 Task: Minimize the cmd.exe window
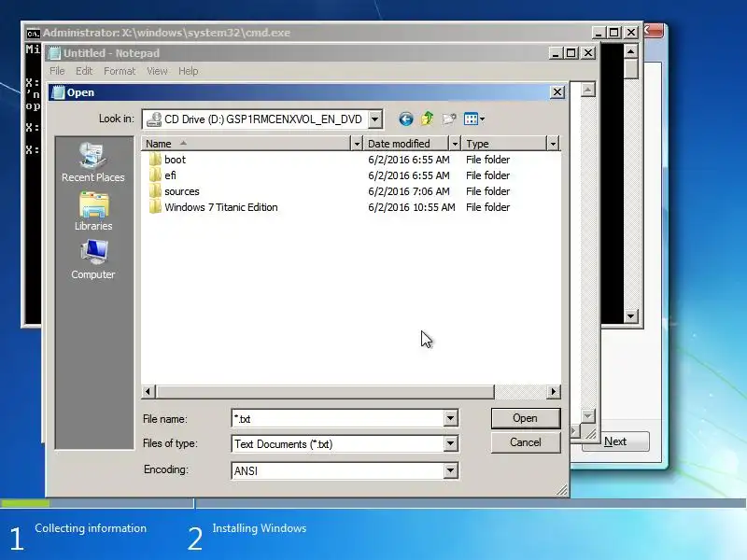(x=599, y=33)
